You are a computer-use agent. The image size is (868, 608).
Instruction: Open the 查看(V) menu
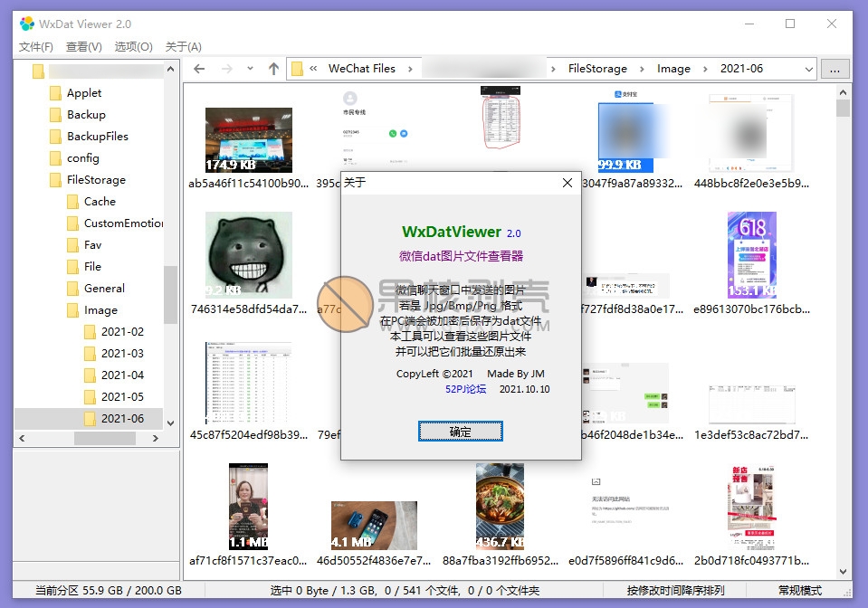click(x=83, y=46)
